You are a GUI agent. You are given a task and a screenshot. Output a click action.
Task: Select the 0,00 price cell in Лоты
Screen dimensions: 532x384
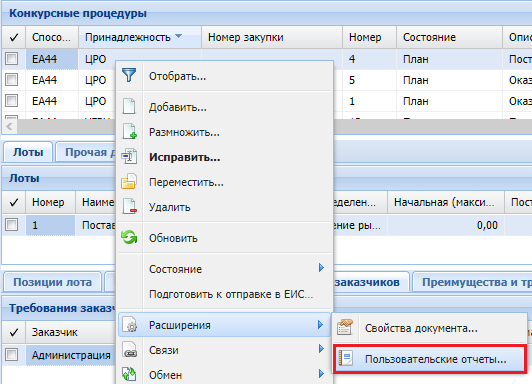pyautogui.click(x=445, y=225)
